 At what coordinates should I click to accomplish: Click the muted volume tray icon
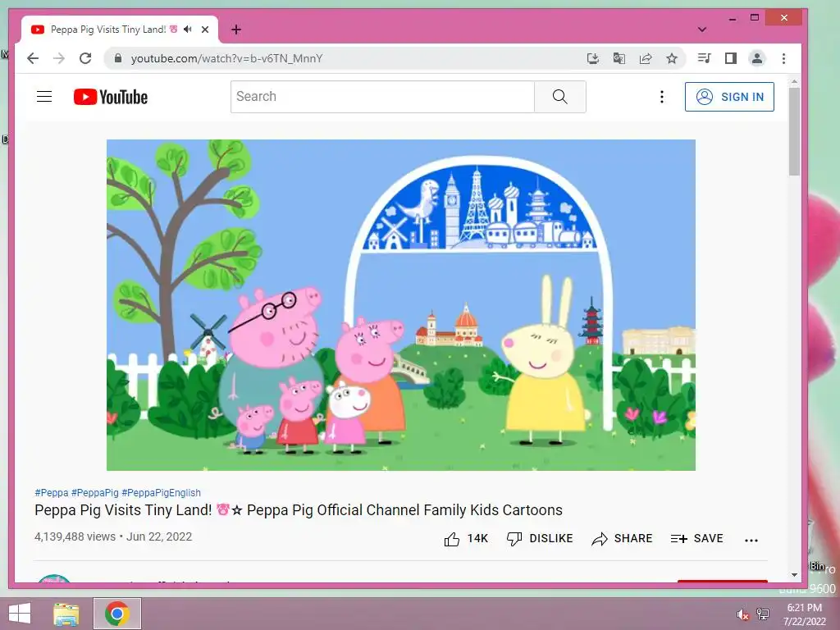(x=742, y=614)
